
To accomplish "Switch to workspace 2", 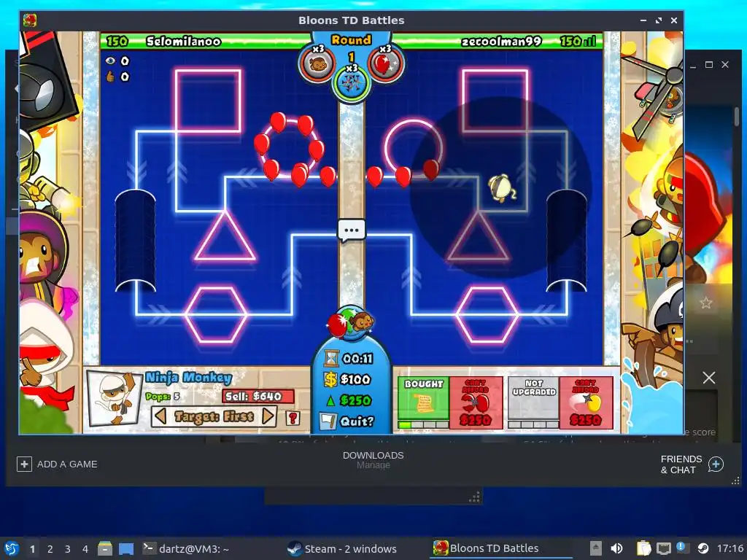I will coord(50,549).
